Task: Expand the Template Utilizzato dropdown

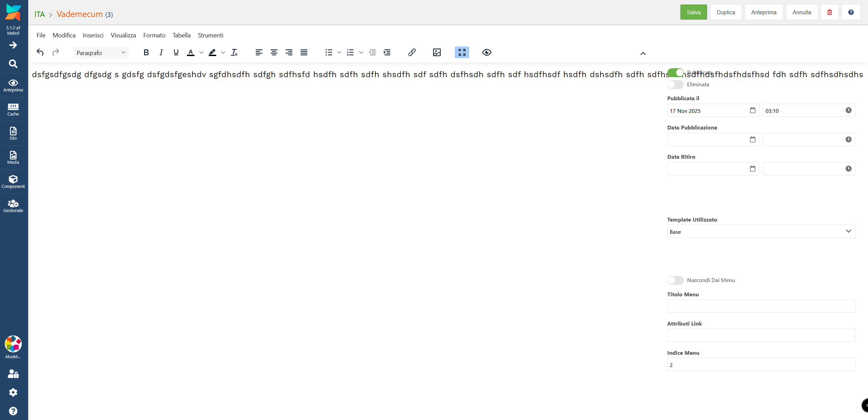Action: (x=761, y=231)
